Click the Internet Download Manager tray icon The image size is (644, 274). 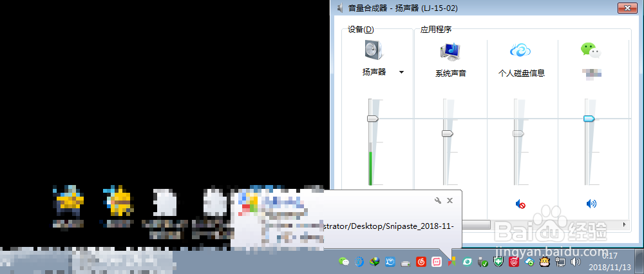(375, 261)
